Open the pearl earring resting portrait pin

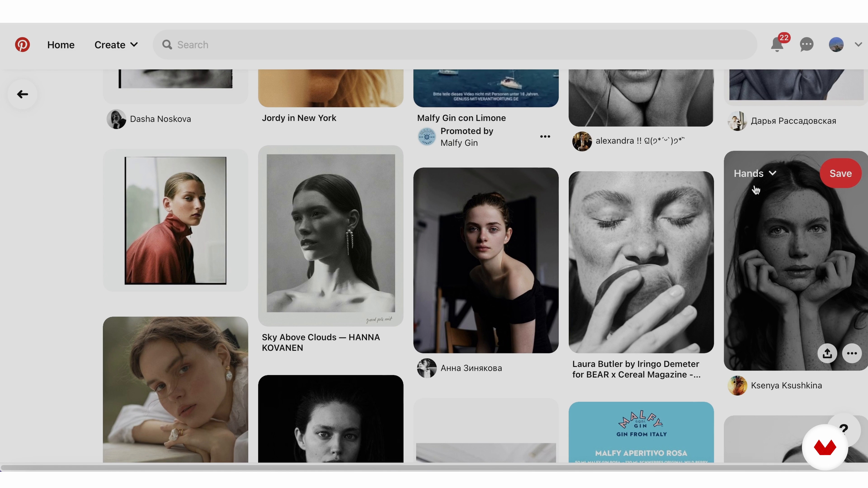176,390
